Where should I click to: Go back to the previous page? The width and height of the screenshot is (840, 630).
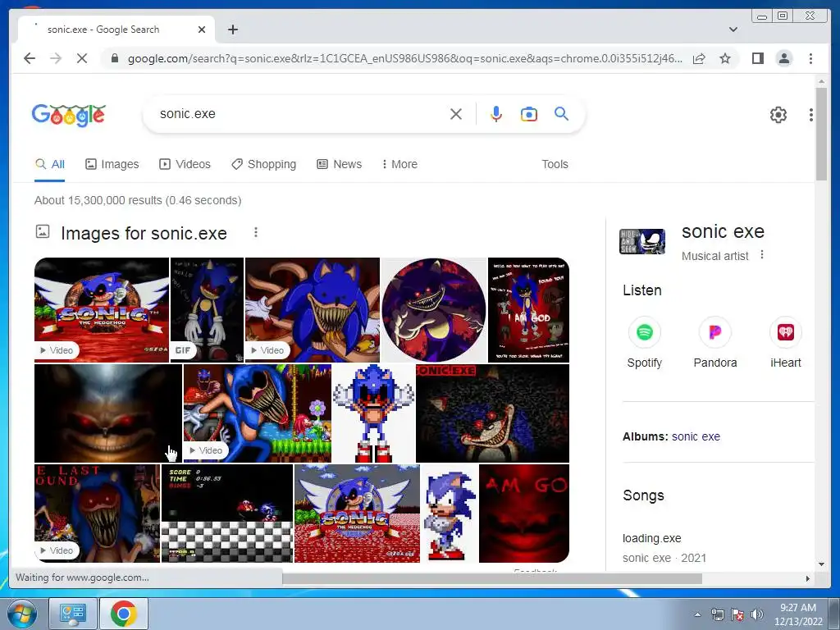(x=30, y=58)
